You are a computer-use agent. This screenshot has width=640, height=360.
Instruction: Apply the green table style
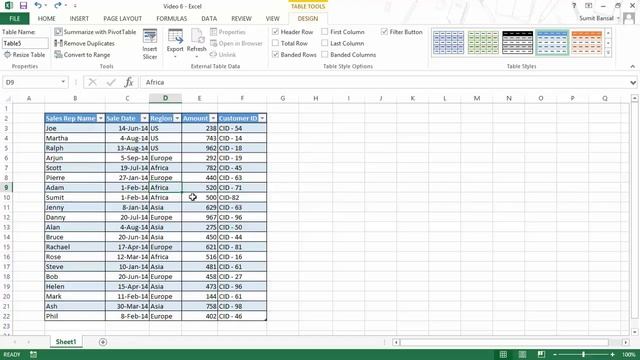click(x=483, y=42)
